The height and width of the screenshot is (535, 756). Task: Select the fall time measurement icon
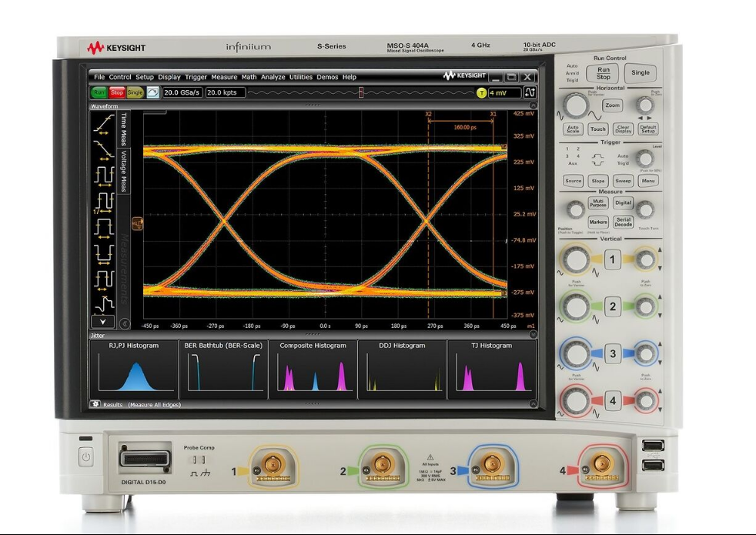(x=103, y=149)
